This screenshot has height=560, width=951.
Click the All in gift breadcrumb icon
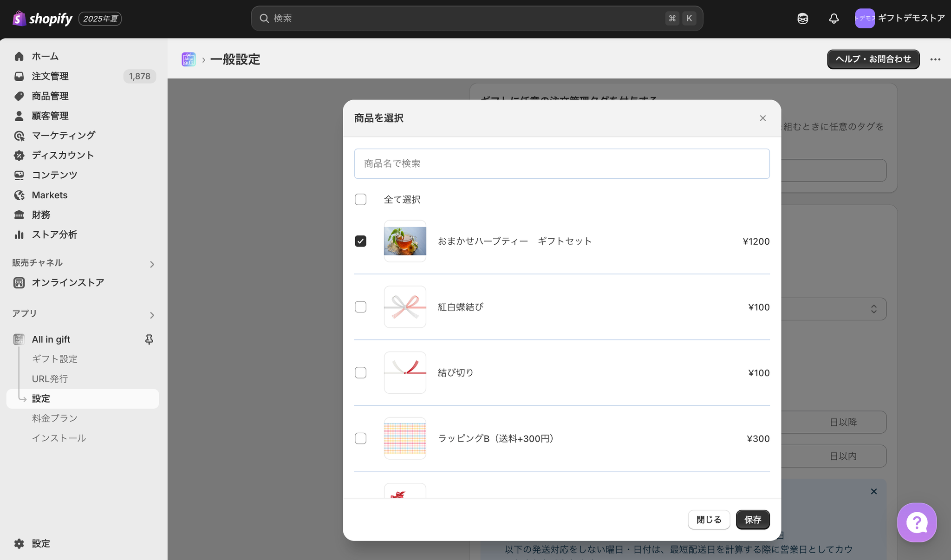pyautogui.click(x=189, y=59)
